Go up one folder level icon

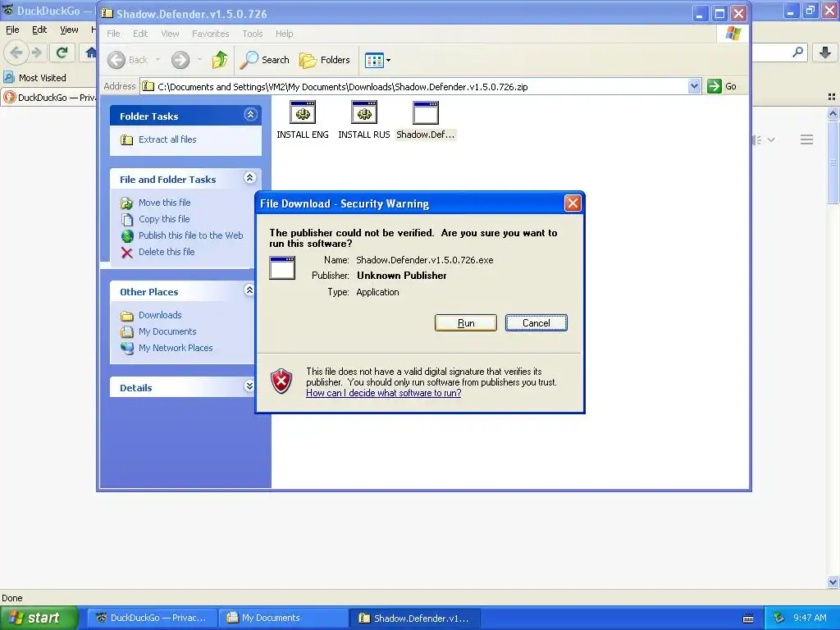click(x=220, y=60)
